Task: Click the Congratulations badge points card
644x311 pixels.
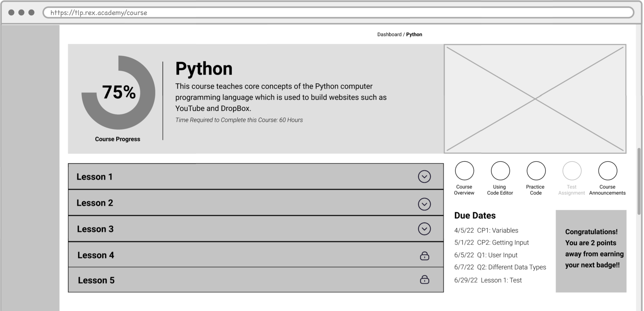Action: (591, 251)
